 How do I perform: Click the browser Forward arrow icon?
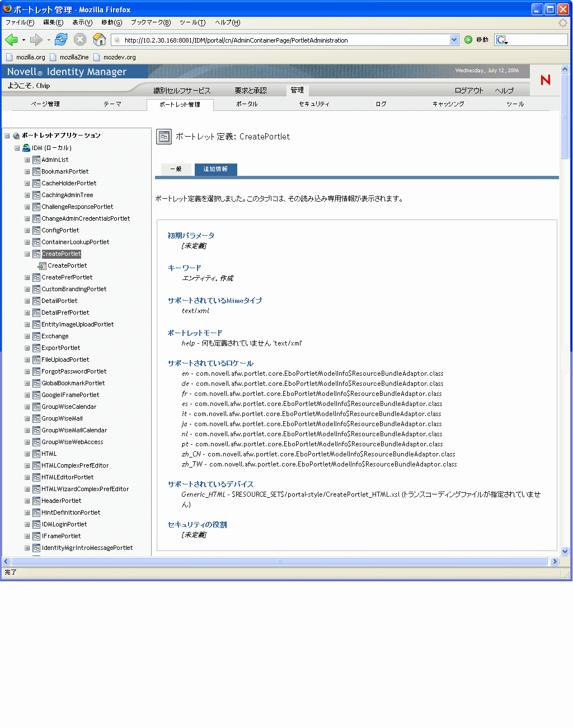[36, 40]
